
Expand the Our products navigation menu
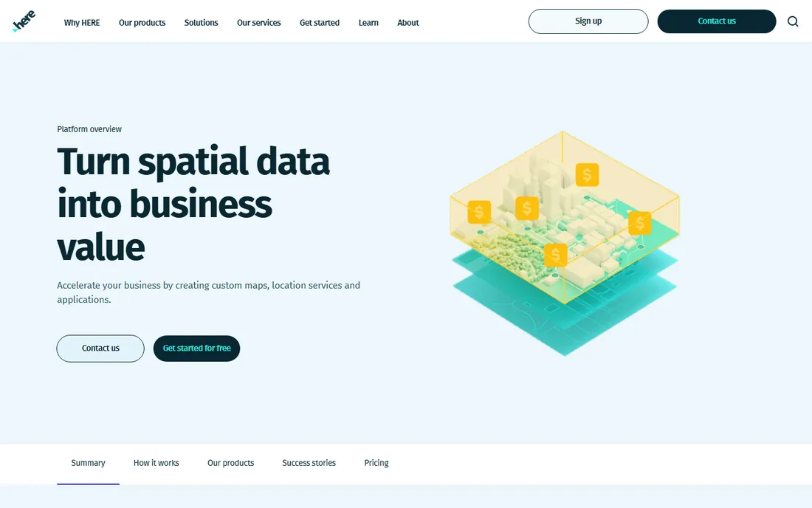pyautogui.click(x=142, y=23)
